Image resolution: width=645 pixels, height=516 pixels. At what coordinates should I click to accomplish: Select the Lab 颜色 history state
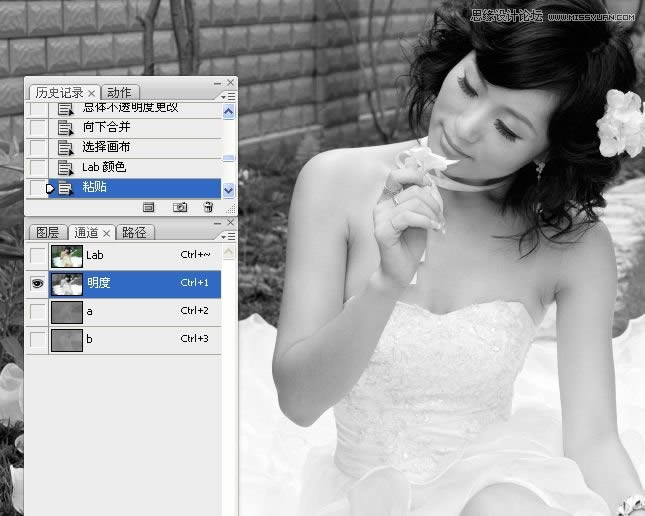point(104,167)
